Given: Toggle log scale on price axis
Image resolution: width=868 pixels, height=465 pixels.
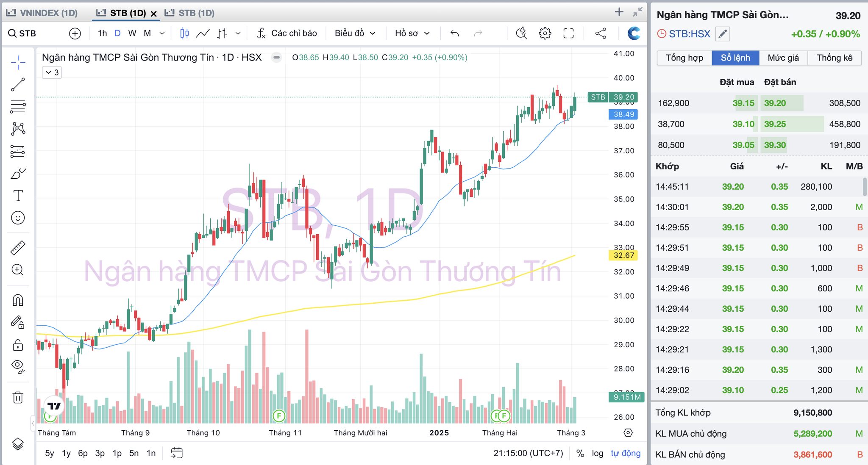Looking at the screenshot, I should pos(597,453).
